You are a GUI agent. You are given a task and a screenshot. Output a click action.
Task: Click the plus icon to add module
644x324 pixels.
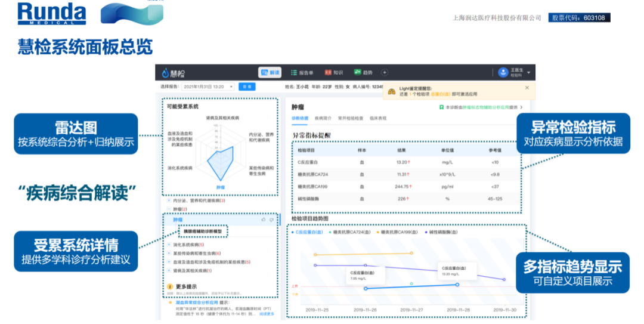385,72
